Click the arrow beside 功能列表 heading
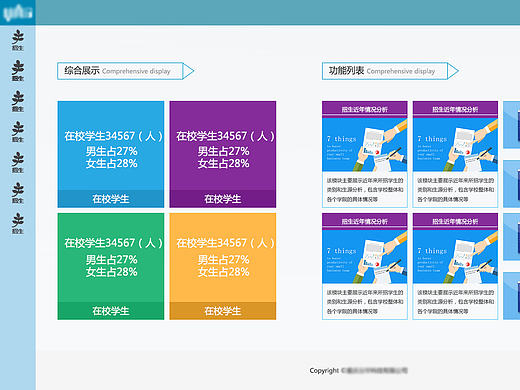Image resolution: width=520 pixels, height=390 pixels. (453, 71)
